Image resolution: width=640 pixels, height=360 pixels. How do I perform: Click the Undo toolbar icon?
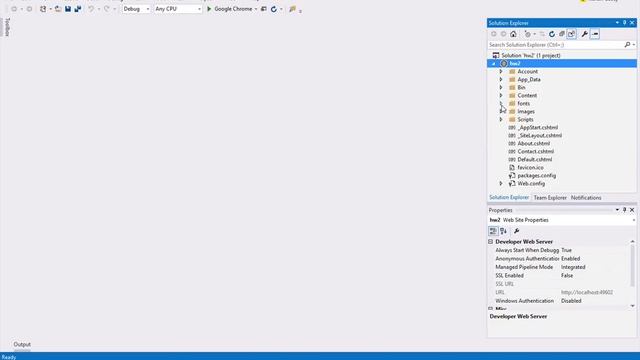pos(91,9)
